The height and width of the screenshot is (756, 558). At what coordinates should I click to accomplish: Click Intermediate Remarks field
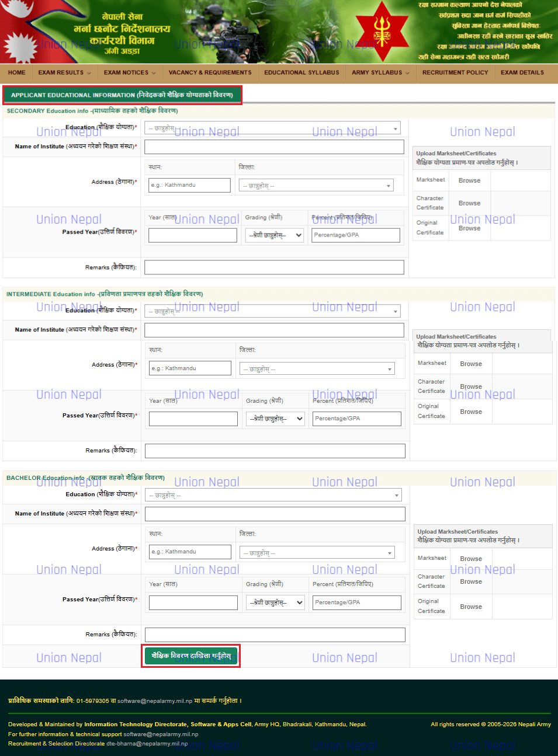275,451
